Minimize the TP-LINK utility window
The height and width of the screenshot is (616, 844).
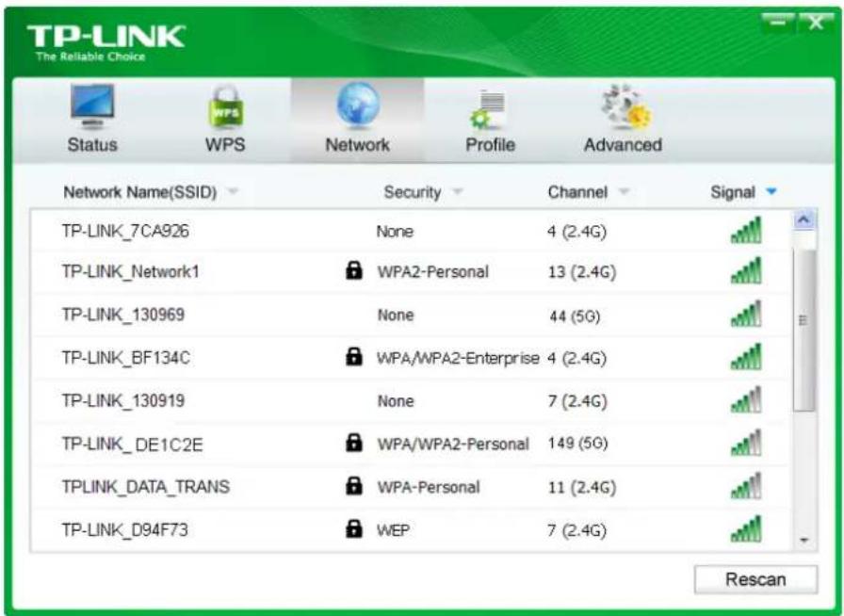tap(777, 22)
